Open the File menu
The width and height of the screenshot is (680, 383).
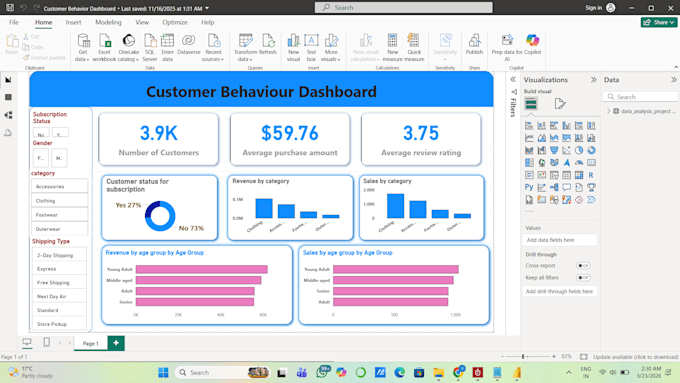coord(14,22)
